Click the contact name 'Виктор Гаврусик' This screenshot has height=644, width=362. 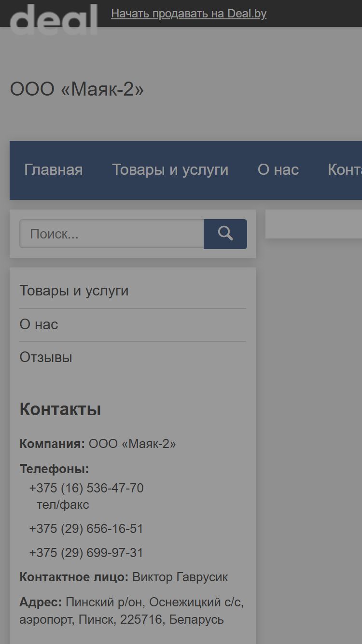point(180,577)
